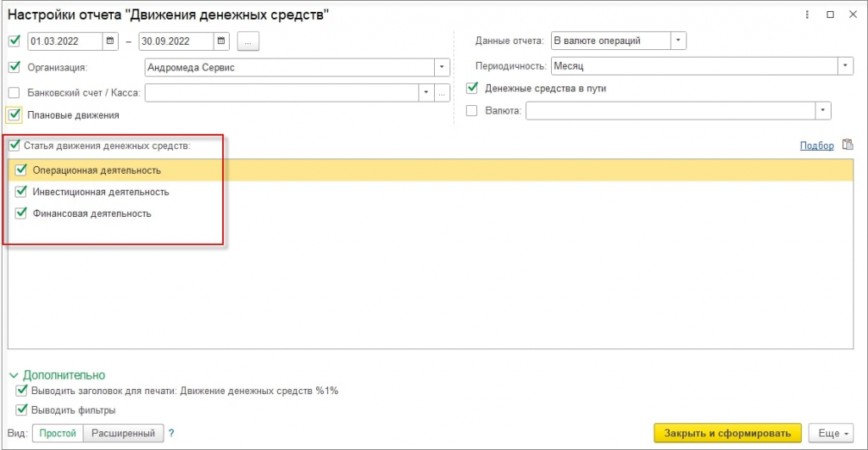Screen dimensions: 868x450
Task: Click the blue question mark help icon
Action: pos(171,433)
